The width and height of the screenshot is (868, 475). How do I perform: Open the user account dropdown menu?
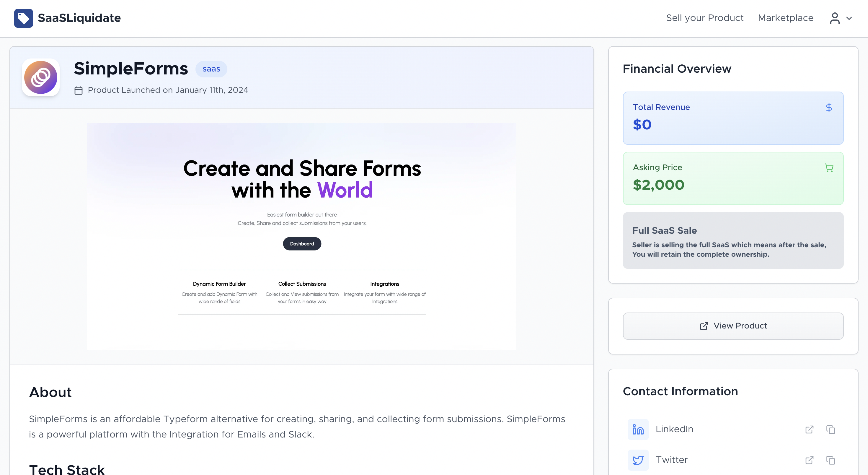tap(841, 18)
